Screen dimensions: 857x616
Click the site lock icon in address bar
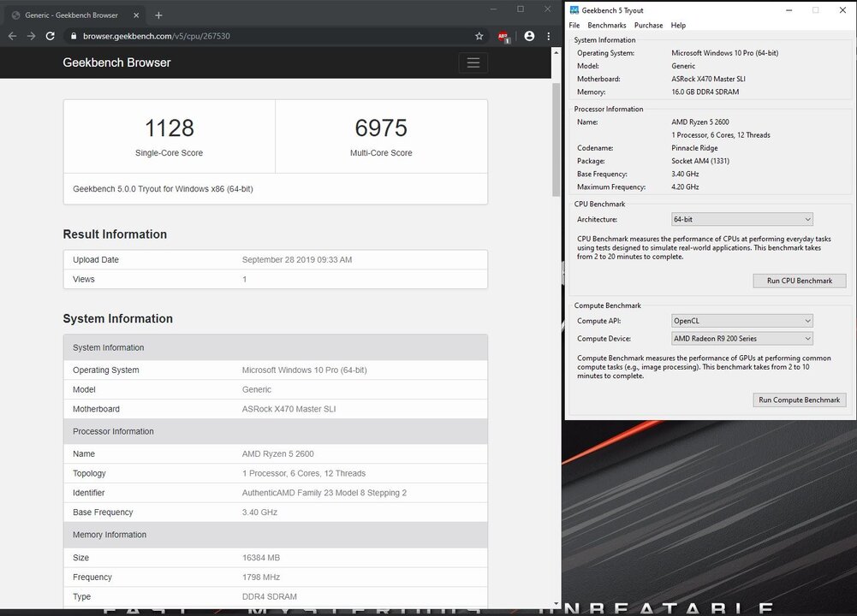[x=74, y=36]
